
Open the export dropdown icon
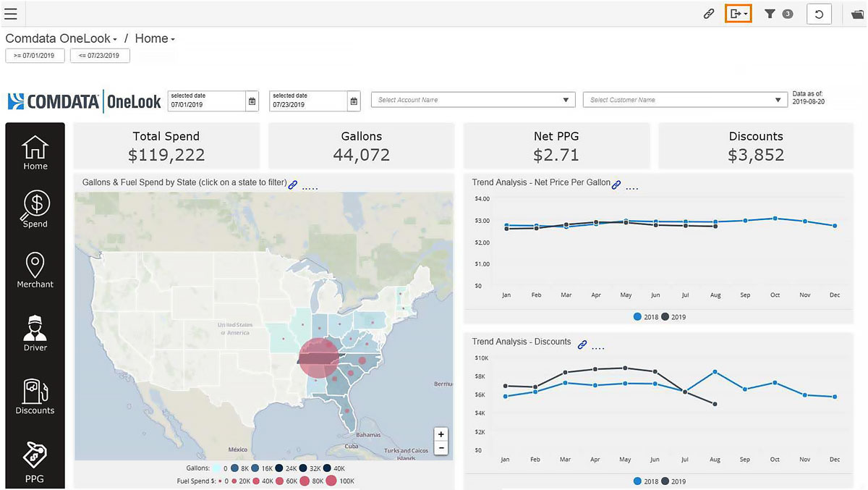point(739,14)
